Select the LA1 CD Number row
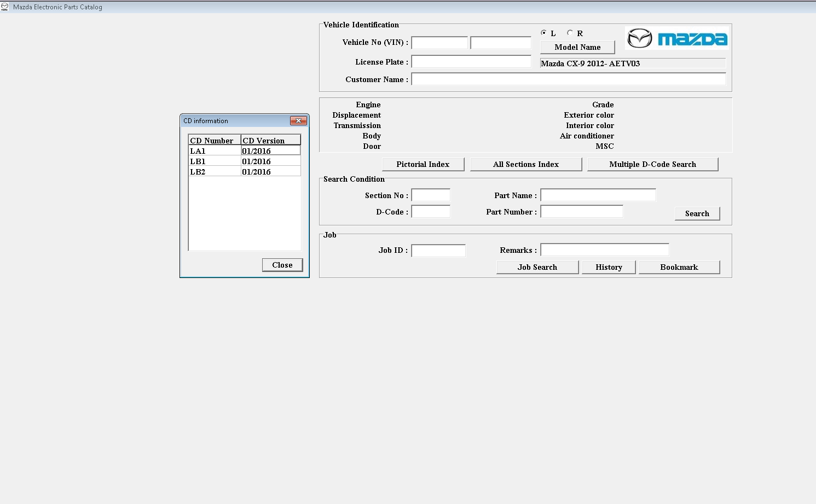 (215, 151)
